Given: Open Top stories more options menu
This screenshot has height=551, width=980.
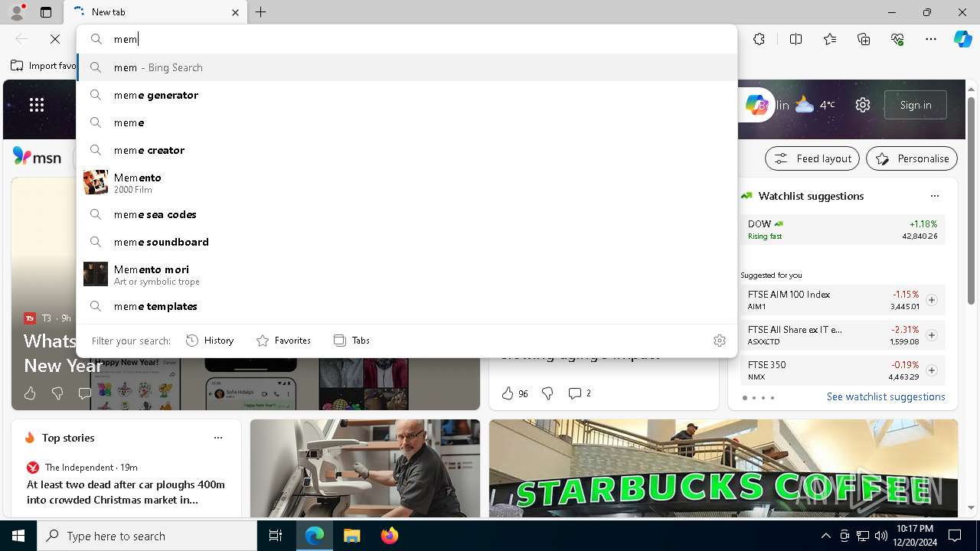Looking at the screenshot, I should coord(218,438).
